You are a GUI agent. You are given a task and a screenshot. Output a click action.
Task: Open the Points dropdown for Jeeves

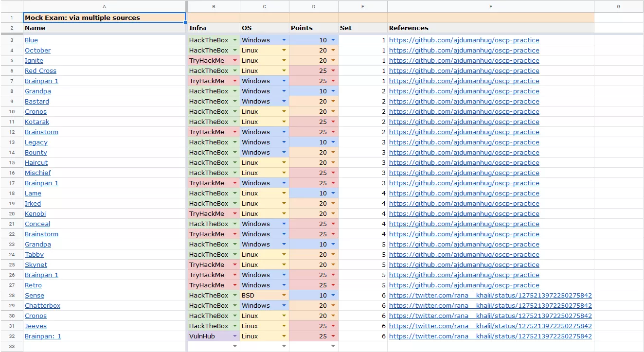333,326
